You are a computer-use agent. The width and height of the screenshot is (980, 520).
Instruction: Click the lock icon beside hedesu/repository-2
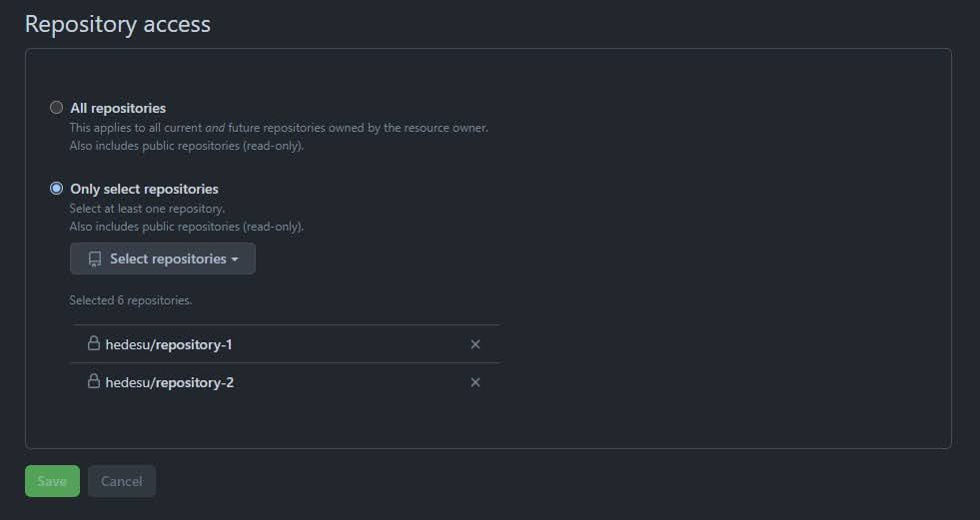coord(94,382)
